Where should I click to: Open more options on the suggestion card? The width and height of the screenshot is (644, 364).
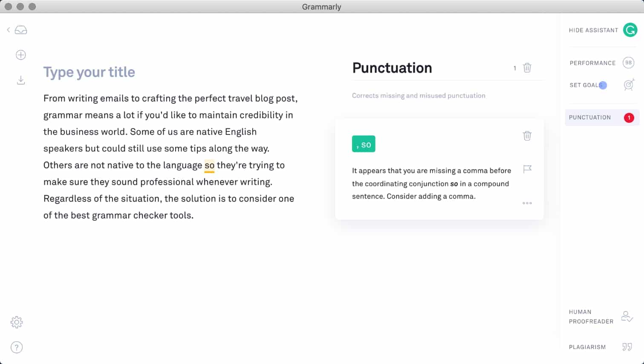(527, 203)
